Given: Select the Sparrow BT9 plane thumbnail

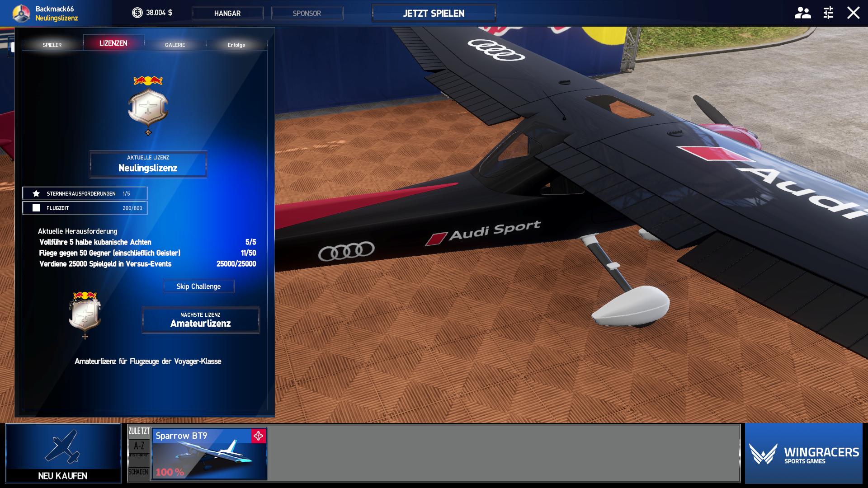Looking at the screenshot, I should coord(209,453).
